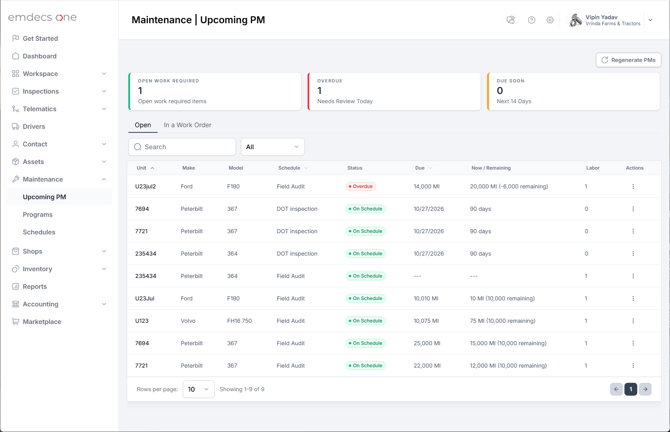Click "FH16 750" model cell
The height and width of the screenshot is (432, 670).
click(x=239, y=321)
